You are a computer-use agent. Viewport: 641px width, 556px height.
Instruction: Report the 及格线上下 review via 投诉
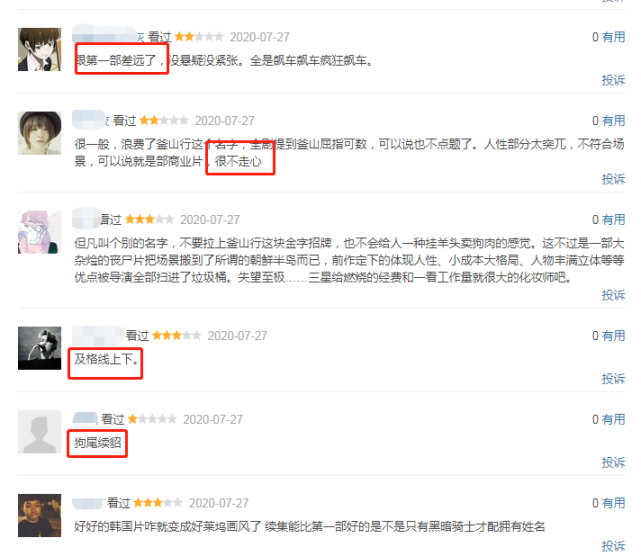tap(613, 379)
